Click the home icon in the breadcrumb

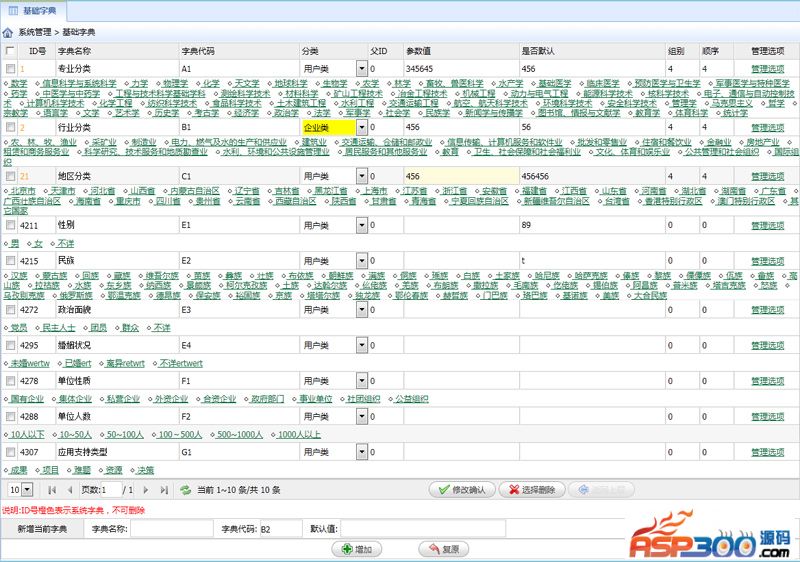tap(8, 33)
